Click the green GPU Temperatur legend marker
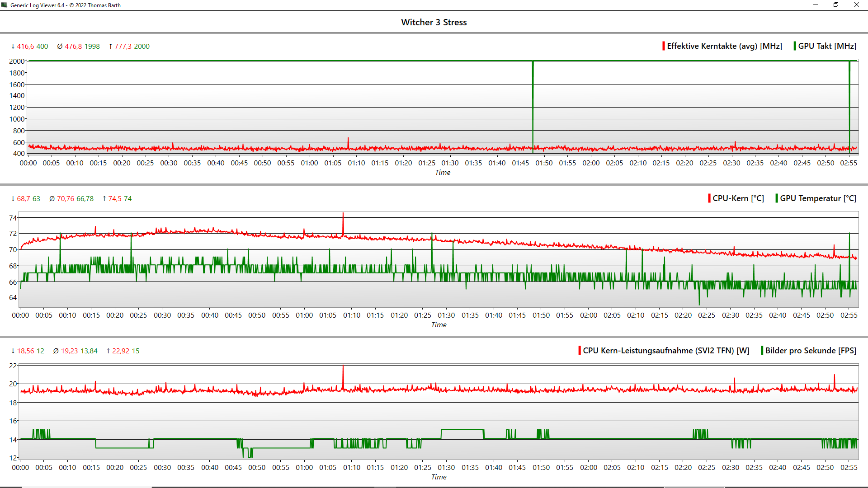The image size is (868, 488). [776, 198]
